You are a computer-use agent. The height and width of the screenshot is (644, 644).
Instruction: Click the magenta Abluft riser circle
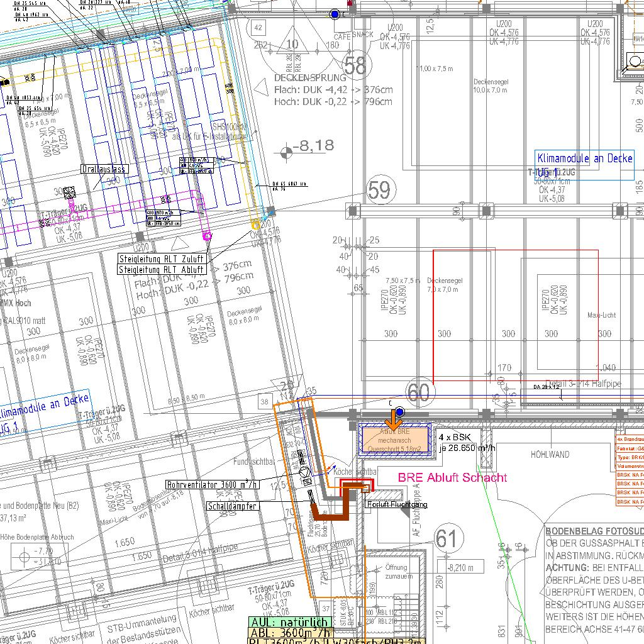coord(207,236)
